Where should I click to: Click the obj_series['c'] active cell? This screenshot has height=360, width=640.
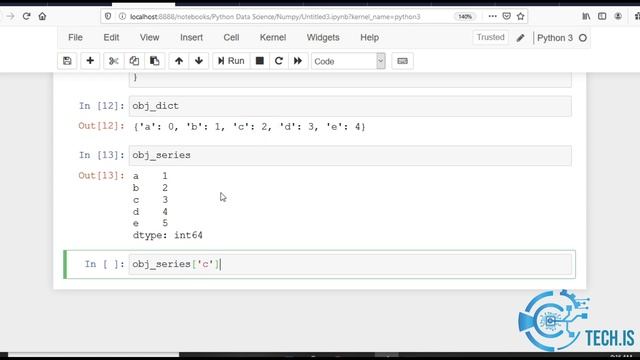[350, 264]
